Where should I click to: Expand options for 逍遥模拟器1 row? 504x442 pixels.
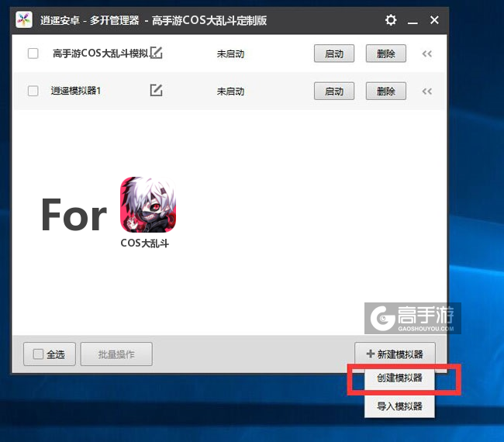tap(427, 92)
